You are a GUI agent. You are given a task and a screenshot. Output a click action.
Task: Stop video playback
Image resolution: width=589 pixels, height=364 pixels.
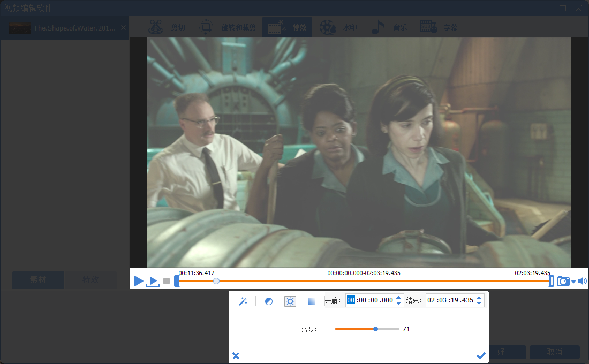[167, 281]
